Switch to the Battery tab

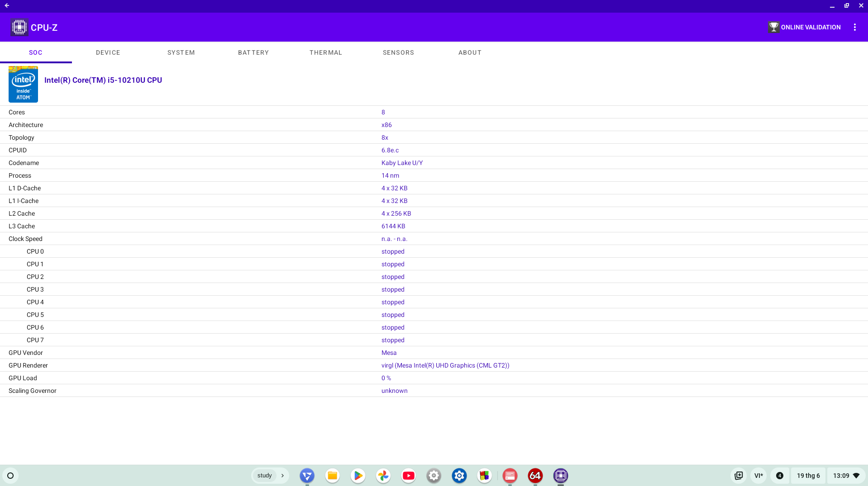pyautogui.click(x=253, y=52)
